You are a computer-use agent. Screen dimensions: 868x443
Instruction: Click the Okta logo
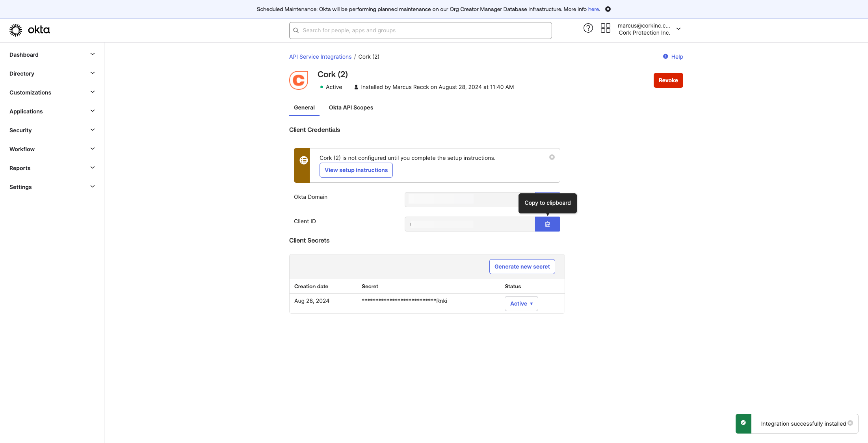30,30
